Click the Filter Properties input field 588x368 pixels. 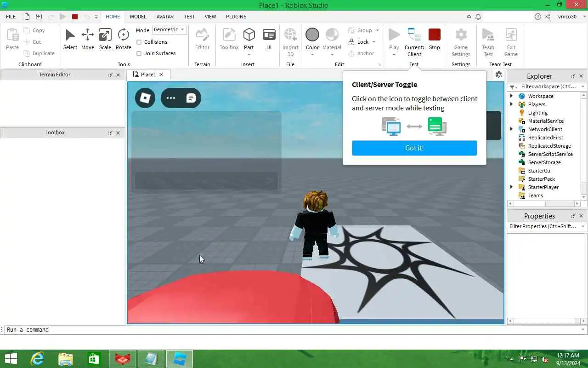[x=543, y=226]
